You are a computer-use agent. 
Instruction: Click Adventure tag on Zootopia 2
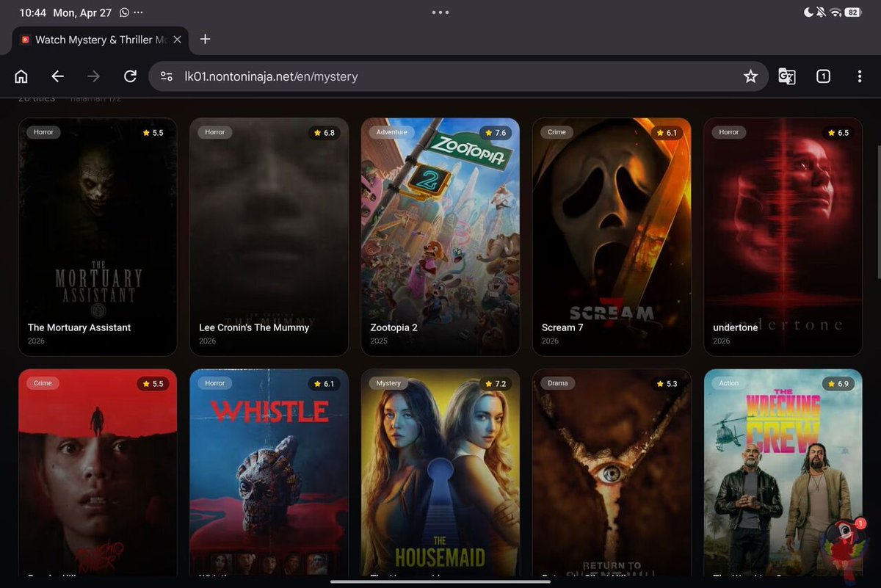tap(391, 132)
